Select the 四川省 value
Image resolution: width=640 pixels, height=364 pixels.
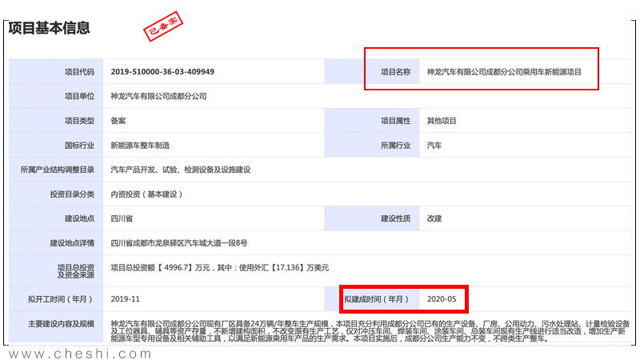point(122,218)
